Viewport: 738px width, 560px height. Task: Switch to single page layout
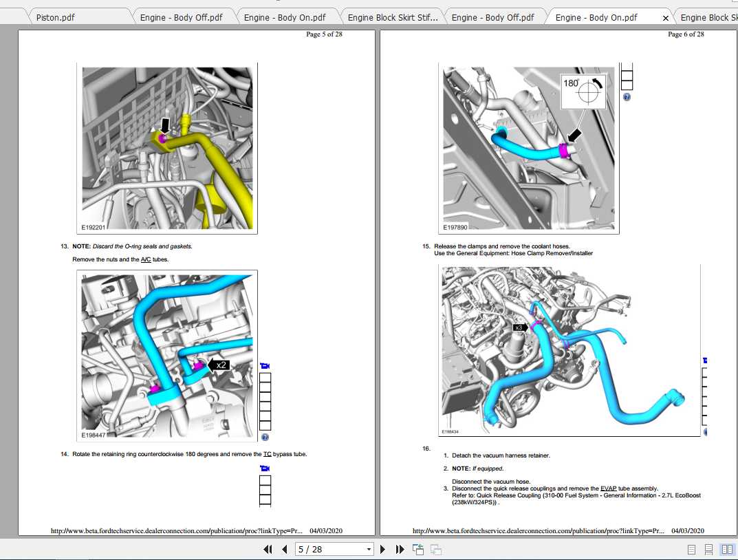point(691,549)
